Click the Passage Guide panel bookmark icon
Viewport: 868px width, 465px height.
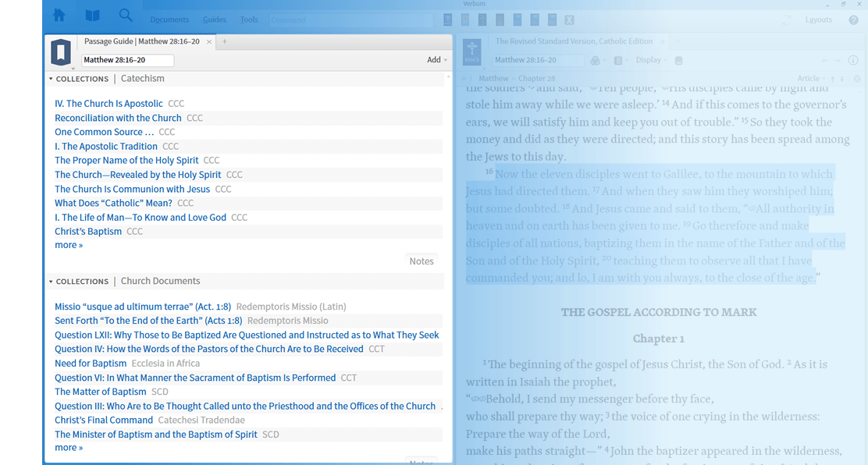pos(61,52)
